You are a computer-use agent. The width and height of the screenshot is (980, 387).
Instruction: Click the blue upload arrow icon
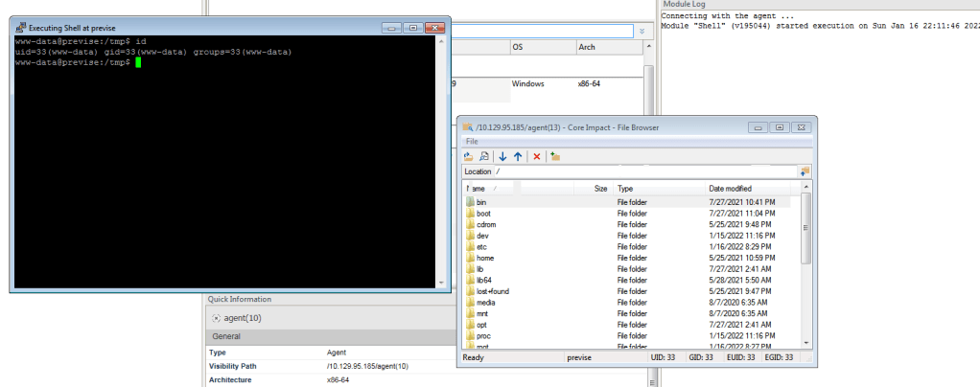518,156
